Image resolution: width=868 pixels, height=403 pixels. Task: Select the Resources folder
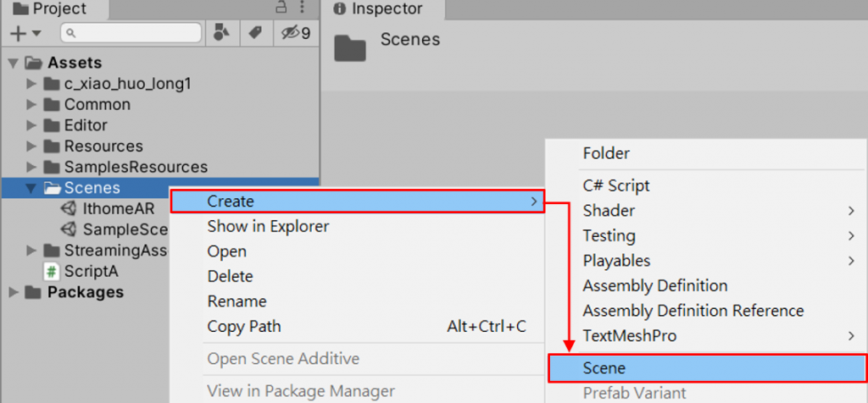[x=103, y=146]
